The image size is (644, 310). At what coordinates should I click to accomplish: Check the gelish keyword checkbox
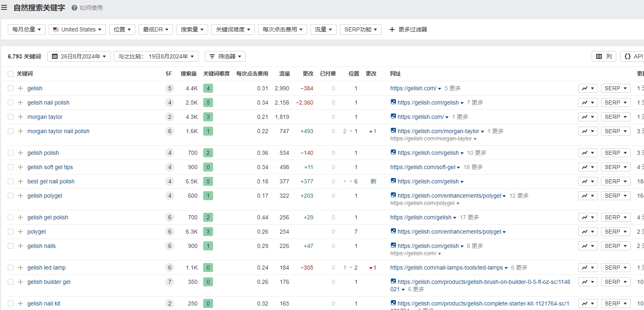[x=11, y=88]
